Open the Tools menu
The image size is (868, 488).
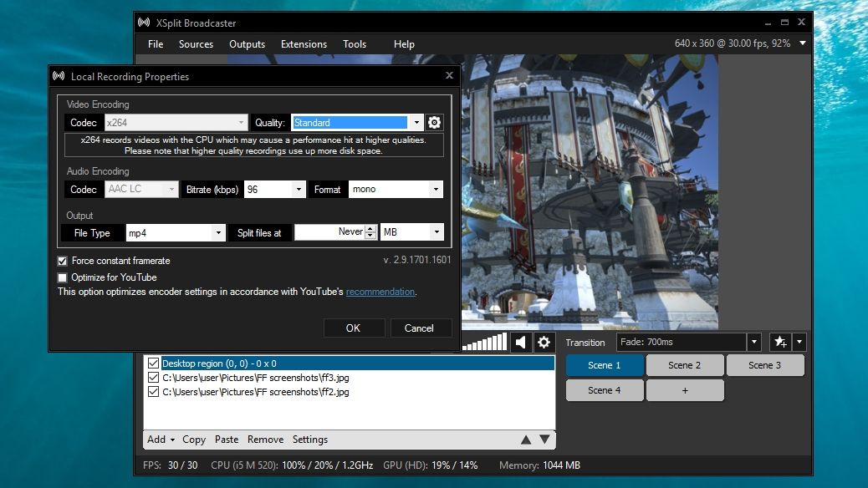(x=355, y=44)
